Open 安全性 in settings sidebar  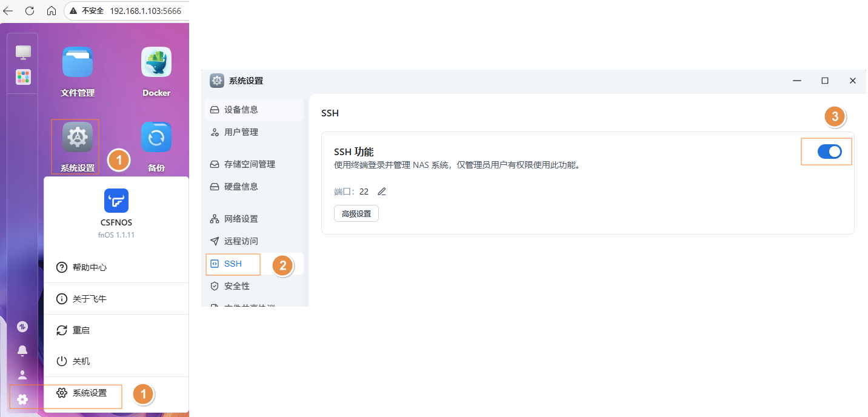pyautogui.click(x=254, y=286)
